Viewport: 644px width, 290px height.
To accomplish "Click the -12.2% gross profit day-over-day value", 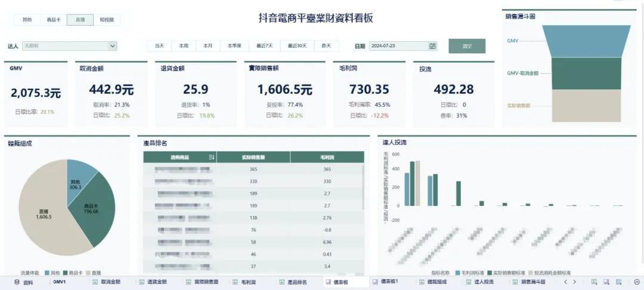I will point(380,116).
